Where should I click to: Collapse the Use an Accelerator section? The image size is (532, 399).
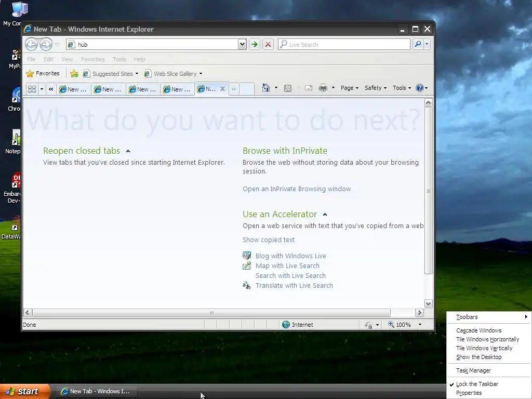pyautogui.click(x=325, y=215)
